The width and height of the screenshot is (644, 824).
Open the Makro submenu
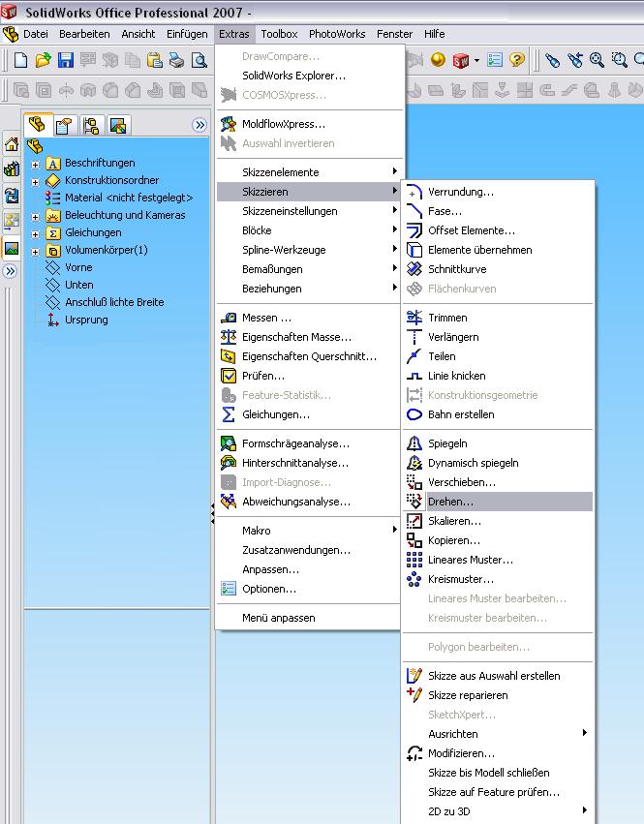click(310, 531)
